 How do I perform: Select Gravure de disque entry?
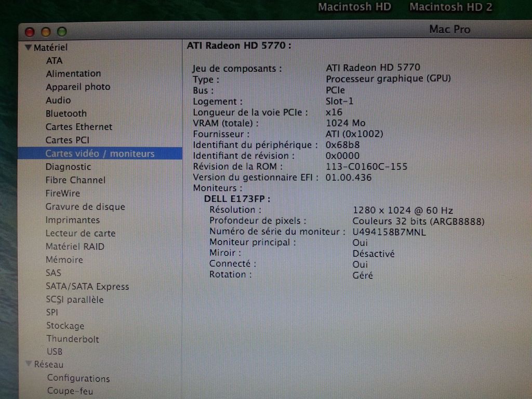(85, 207)
